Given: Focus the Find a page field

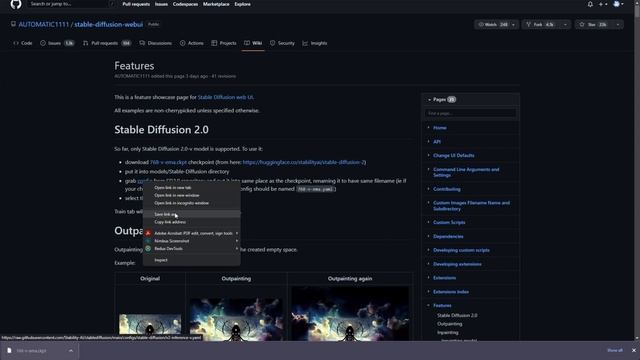Looking at the screenshot, I should pyautogui.click(x=470, y=113).
